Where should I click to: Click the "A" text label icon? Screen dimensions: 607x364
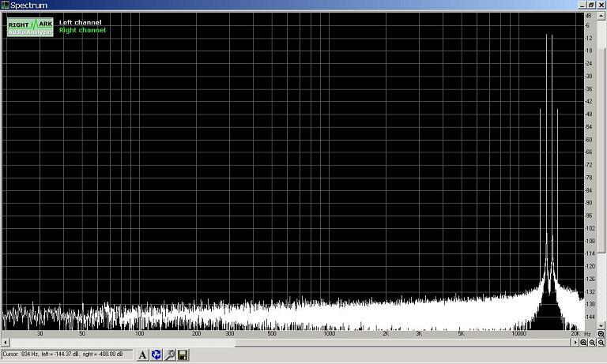click(x=143, y=355)
